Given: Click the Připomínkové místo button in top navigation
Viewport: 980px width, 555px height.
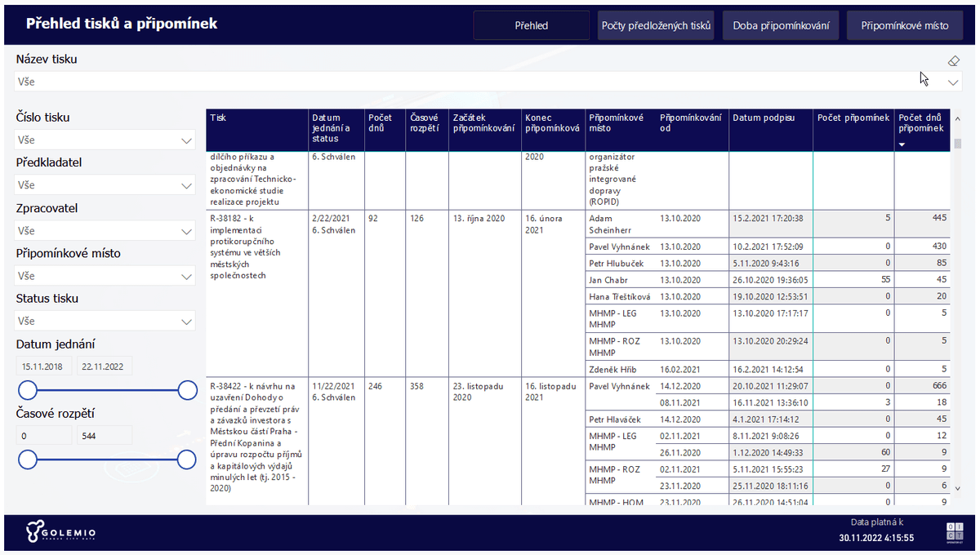Looking at the screenshot, I should (x=905, y=25).
